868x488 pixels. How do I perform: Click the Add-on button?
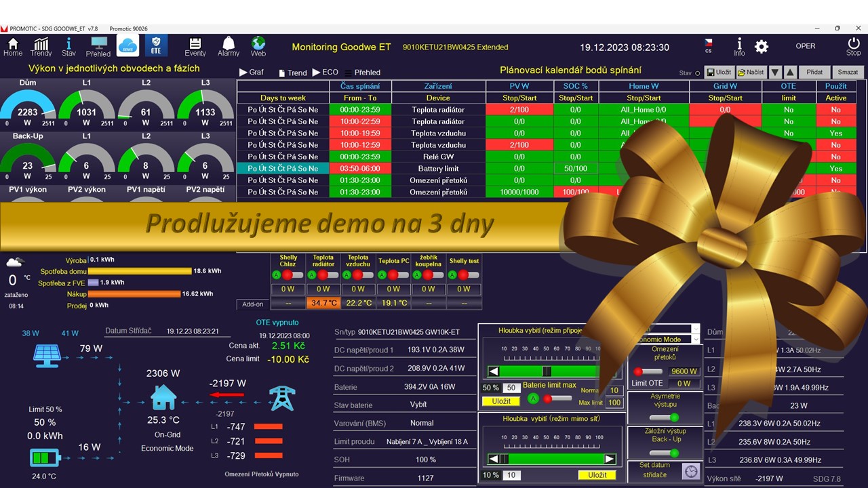click(252, 304)
